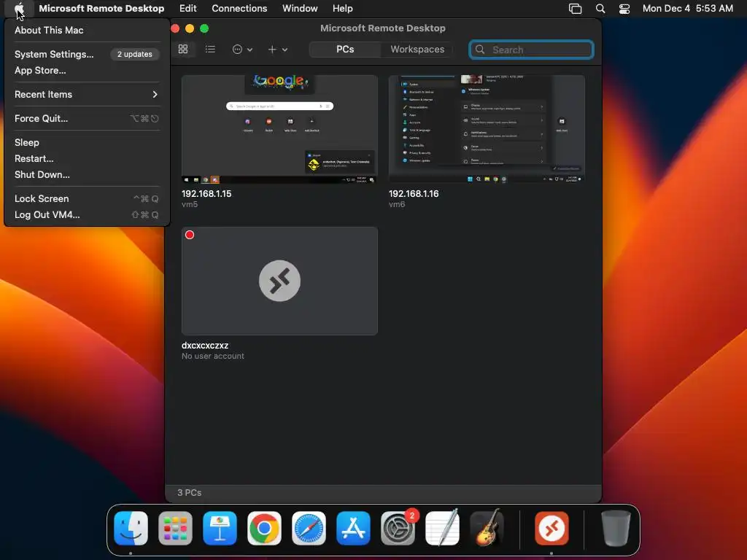Click the 192.168.1.15 name label
The image size is (747, 560).
point(206,194)
